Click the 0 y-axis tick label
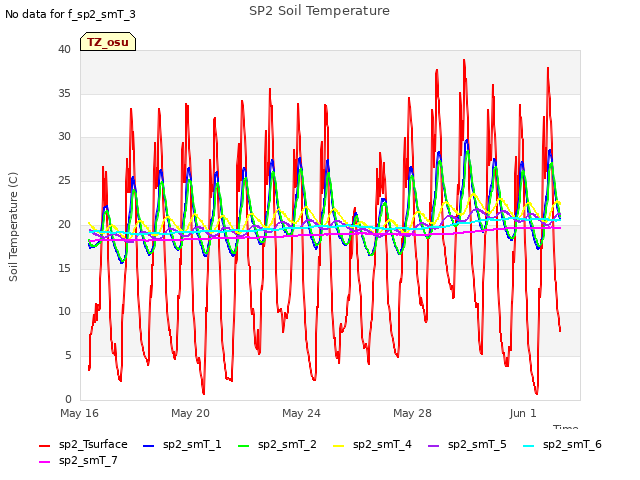Image resolution: width=640 pixels, height=480 pixels. click(x=68, y=399)
